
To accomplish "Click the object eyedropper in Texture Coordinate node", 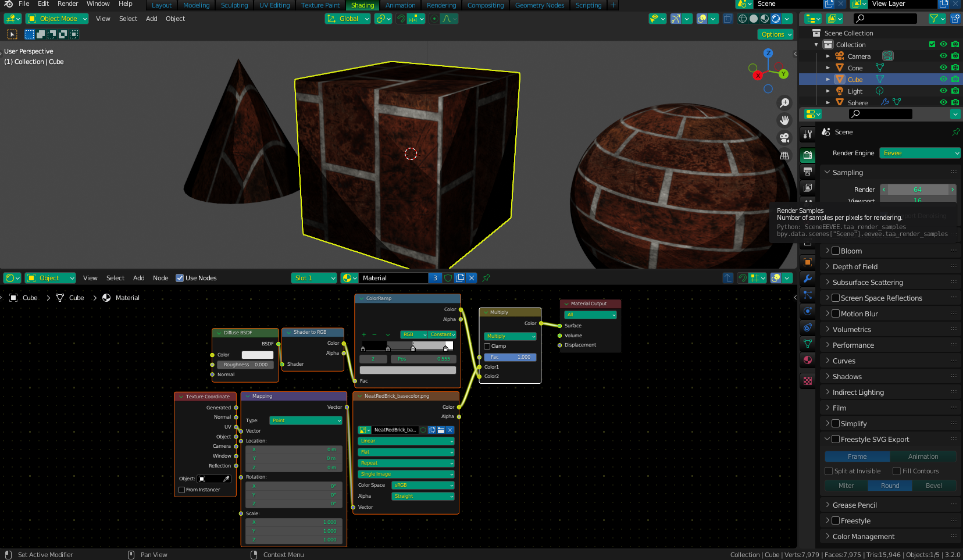I will point(226,479).
